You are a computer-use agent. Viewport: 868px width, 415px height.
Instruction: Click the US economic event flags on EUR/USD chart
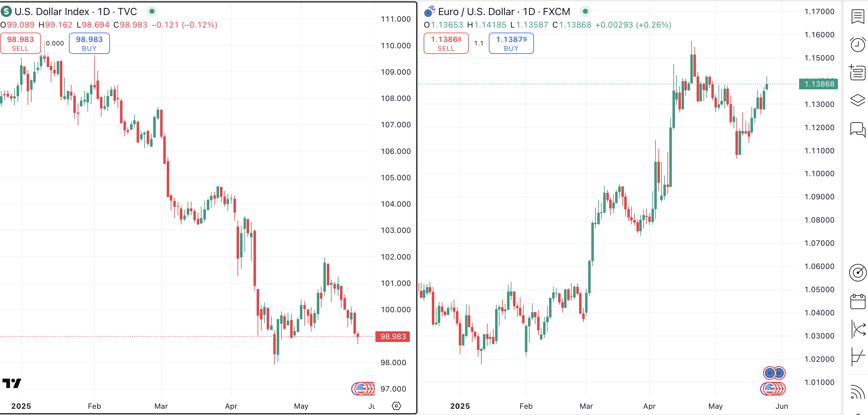pyautogui.click(x=773, y=389)
